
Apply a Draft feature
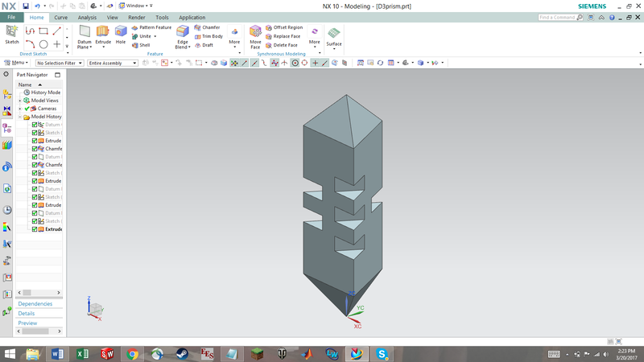204,45
